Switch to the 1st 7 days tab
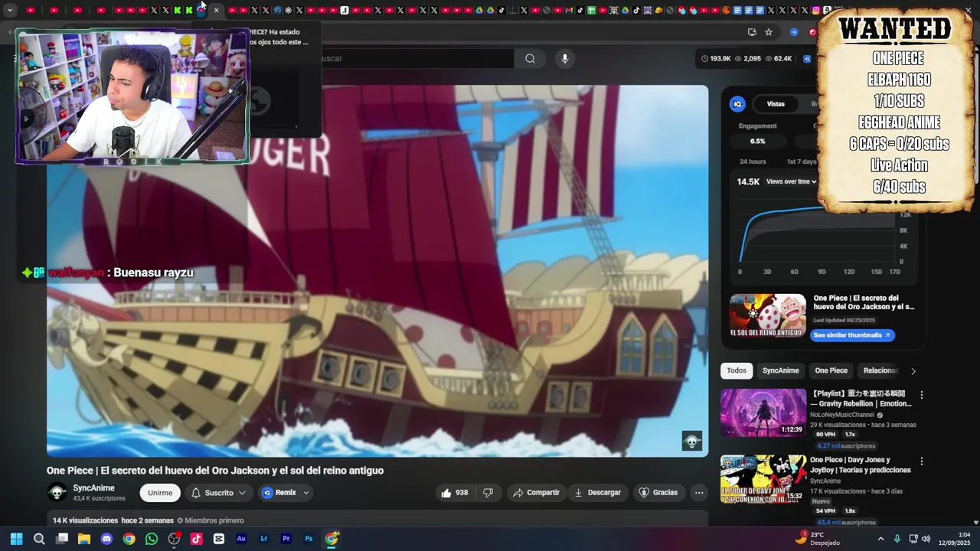Screen dimensions: 980x551 (802, 161)
